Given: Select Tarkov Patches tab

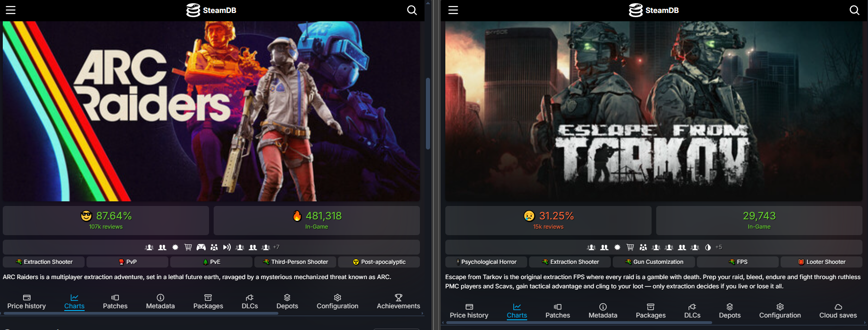Looking at the screenshot, I should pos(558,311).
